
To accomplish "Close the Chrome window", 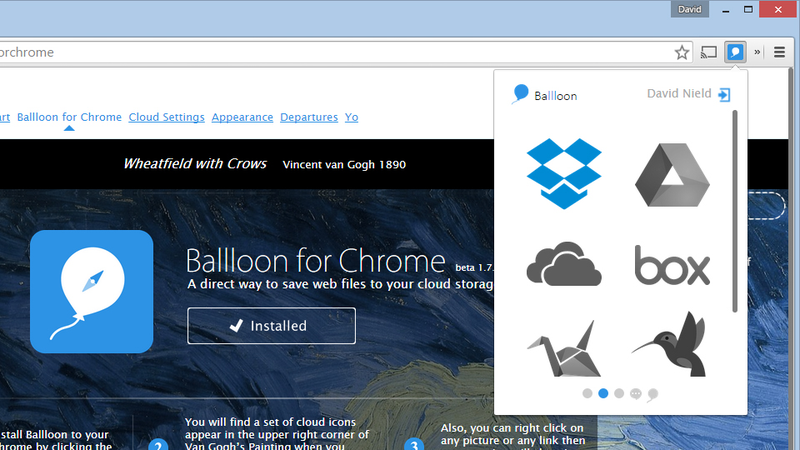I will (x=778, y=9).
